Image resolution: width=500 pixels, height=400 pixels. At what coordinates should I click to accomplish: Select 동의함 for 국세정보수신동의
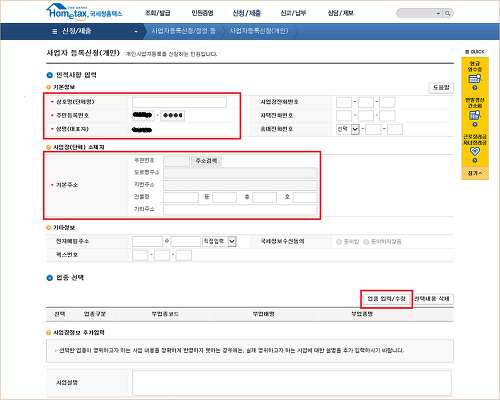click(339, 242)
